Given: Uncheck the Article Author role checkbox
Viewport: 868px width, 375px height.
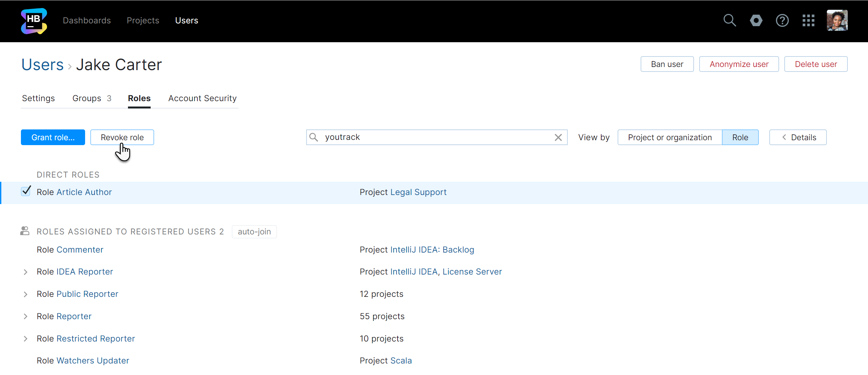Looking at the screenshot, I should [x=26, y=191].
